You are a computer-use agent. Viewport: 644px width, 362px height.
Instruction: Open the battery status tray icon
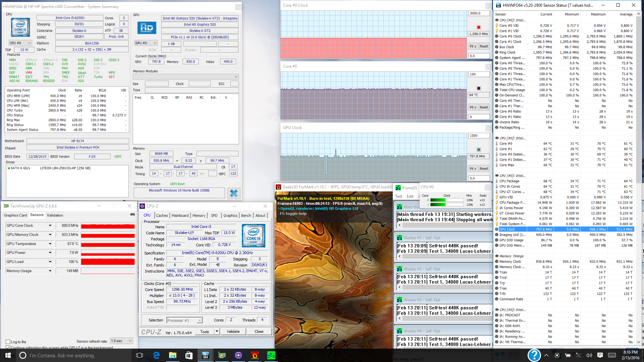[568, 355]
